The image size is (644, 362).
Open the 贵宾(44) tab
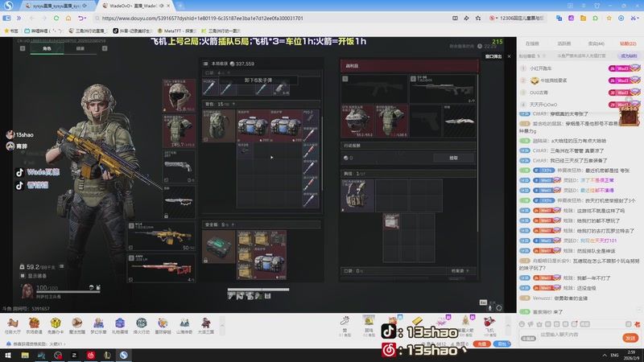pyautogui.click(x=596, y=43)
